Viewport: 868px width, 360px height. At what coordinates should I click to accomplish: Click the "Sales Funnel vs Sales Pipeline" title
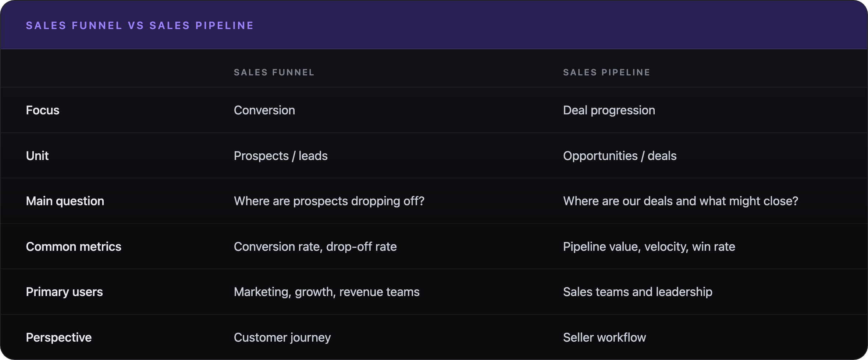140,25
